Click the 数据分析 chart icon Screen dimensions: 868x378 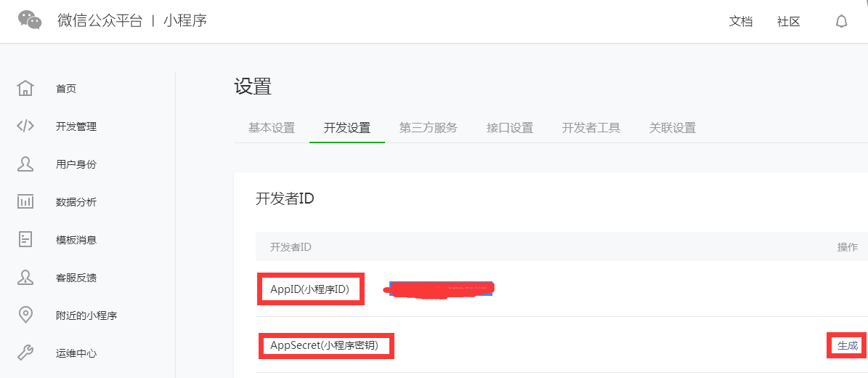pos(25,202)
